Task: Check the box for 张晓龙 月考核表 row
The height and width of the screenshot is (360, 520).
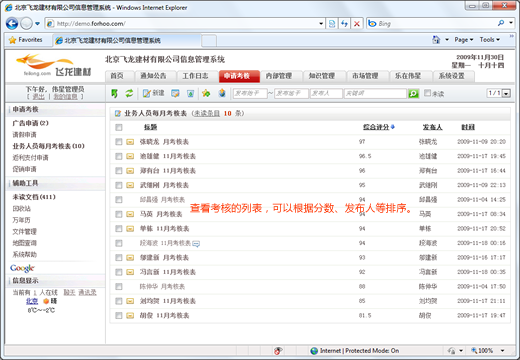Action: coord(119,142)
